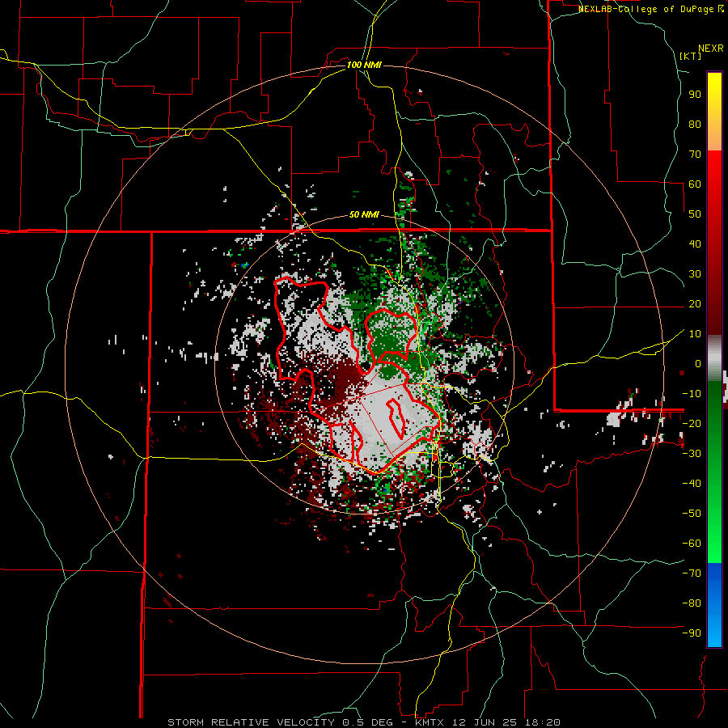Pick the orange segment of the color bar

pos(714,137)
